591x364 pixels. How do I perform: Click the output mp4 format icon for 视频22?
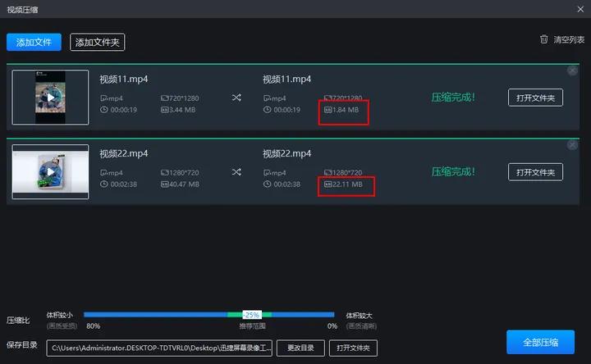pos(268,173)
